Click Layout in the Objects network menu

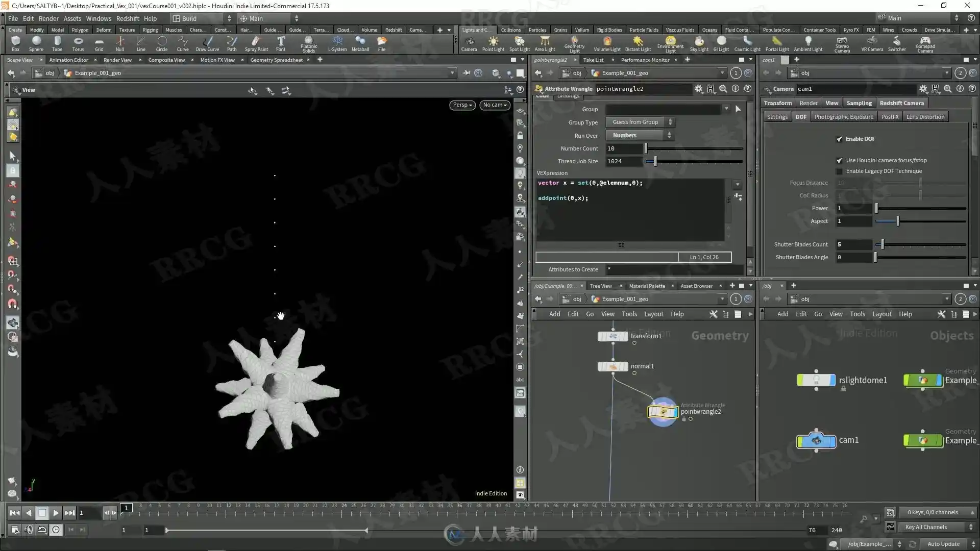pos(881,314)
